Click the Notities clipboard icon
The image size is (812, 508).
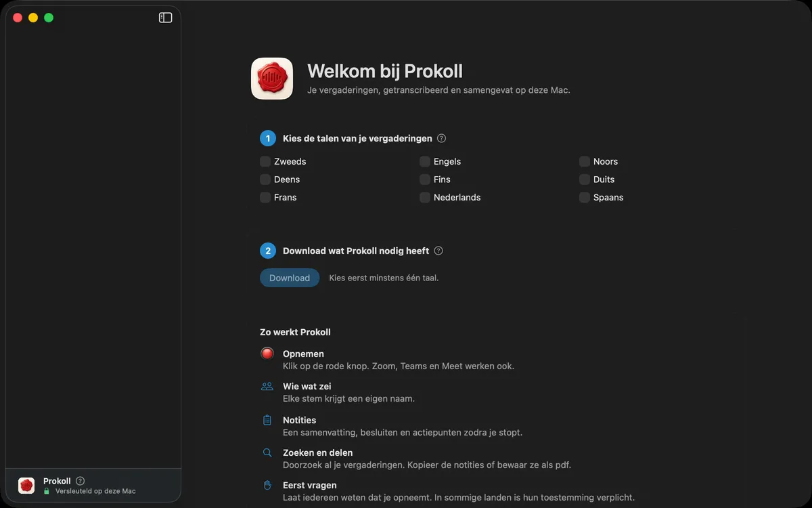267,420
